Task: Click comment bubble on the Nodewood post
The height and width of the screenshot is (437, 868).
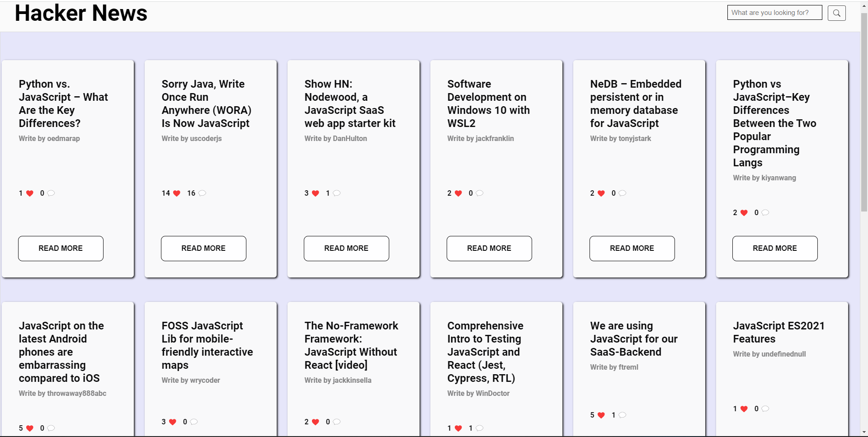Action: point(337,193)
